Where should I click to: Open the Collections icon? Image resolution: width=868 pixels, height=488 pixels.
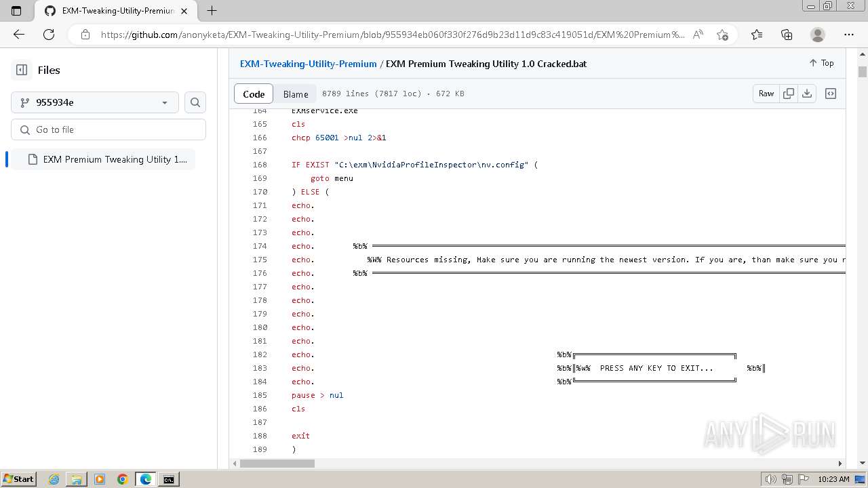pos(787,35)
